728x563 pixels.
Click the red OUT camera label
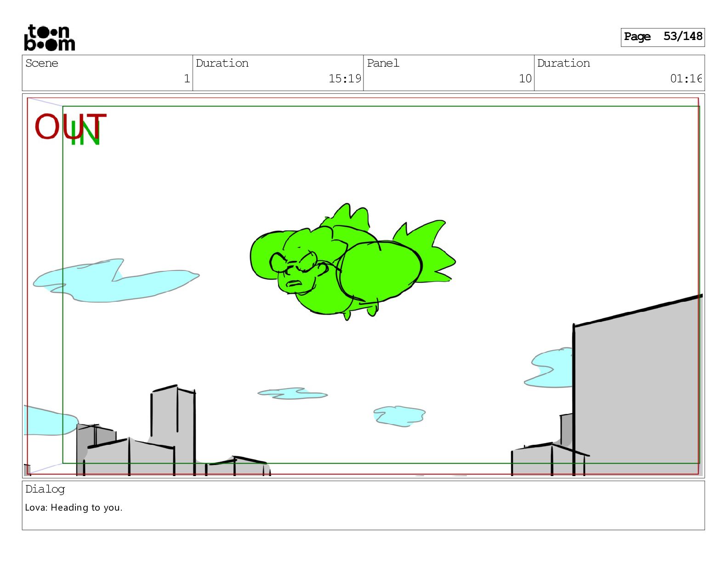coord(70,126)
